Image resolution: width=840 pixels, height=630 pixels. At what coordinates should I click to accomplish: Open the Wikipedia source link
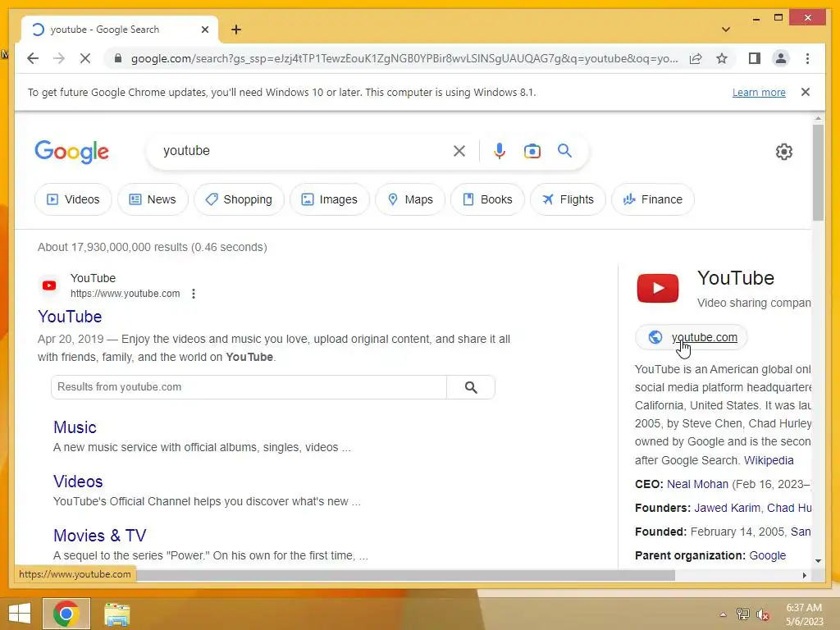pos(768,460)
